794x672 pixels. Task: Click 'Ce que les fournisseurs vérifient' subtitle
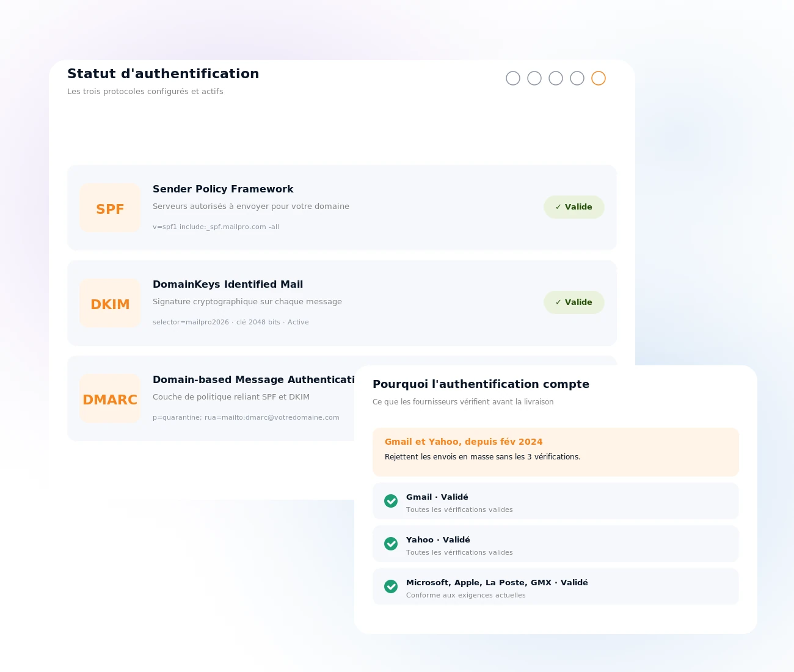pos(463,402)
